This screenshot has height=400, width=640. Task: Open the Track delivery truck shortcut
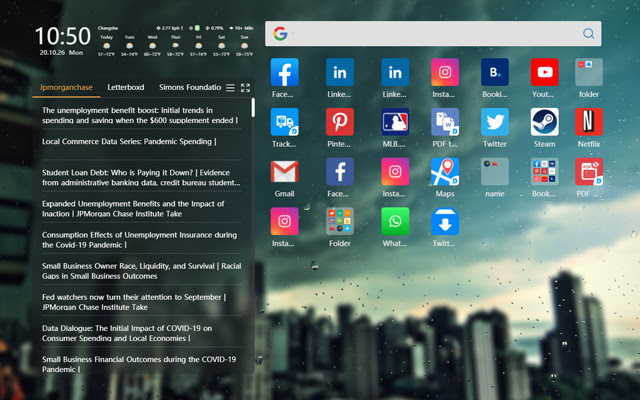[284, 122]
